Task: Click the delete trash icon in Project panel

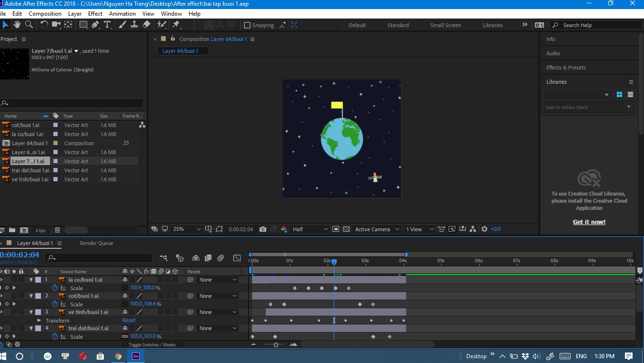Action: pos(57,230)
